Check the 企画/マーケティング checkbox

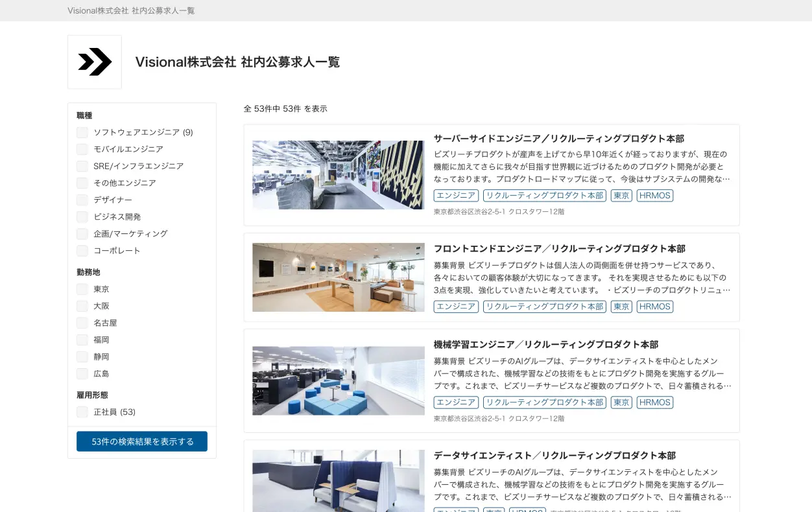[82, 233]
